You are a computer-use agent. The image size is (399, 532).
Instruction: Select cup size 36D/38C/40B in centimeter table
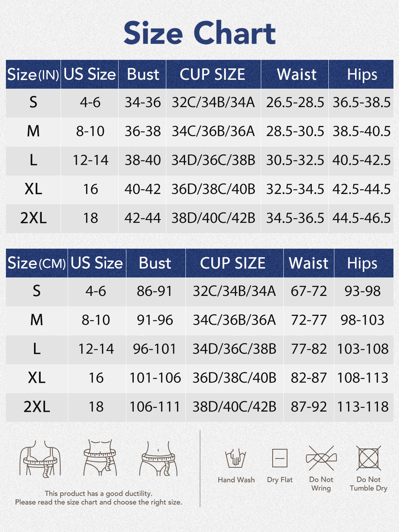tap(234, 378)
